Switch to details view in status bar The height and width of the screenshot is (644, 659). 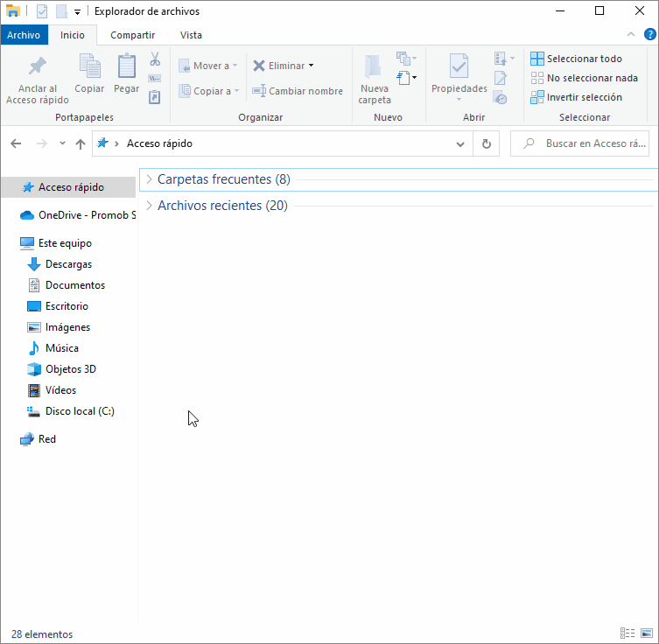coord(627,633)
